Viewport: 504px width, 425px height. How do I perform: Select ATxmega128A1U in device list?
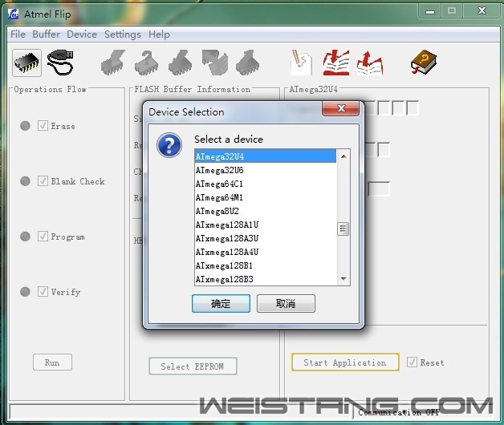click(x=266, y=225)
